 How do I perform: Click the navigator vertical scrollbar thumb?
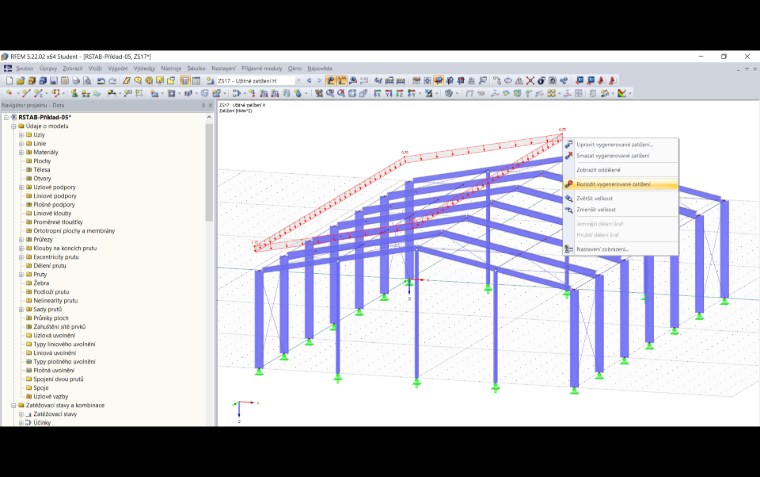point(209,172)
